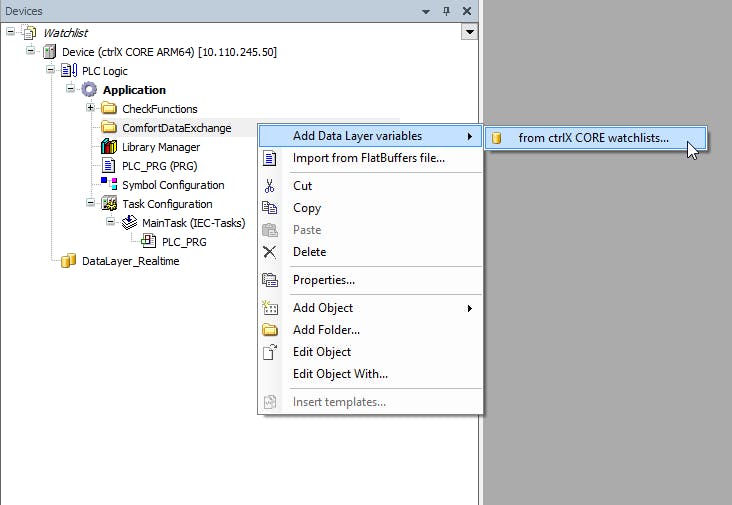732x505 pixels.
Task: Click the Properties icon in context menu
Action: [x=270, y=280]
